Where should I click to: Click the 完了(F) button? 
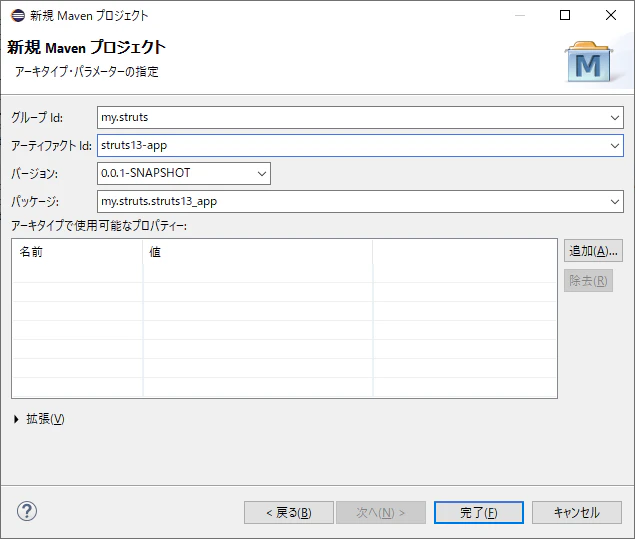[479, 513]
